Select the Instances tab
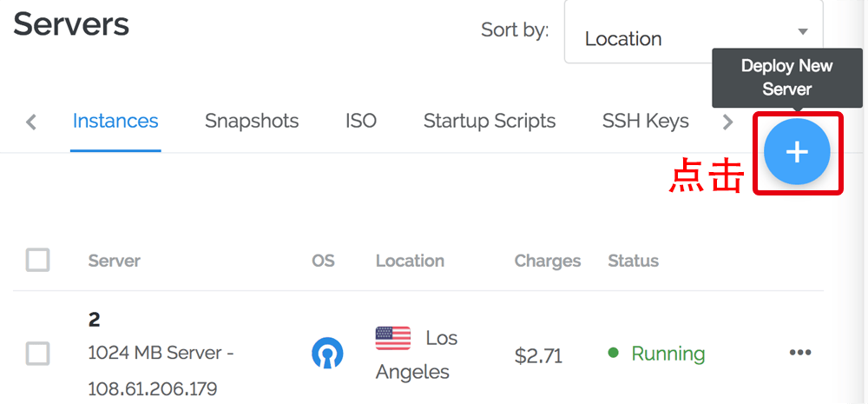 coord(115,121)
